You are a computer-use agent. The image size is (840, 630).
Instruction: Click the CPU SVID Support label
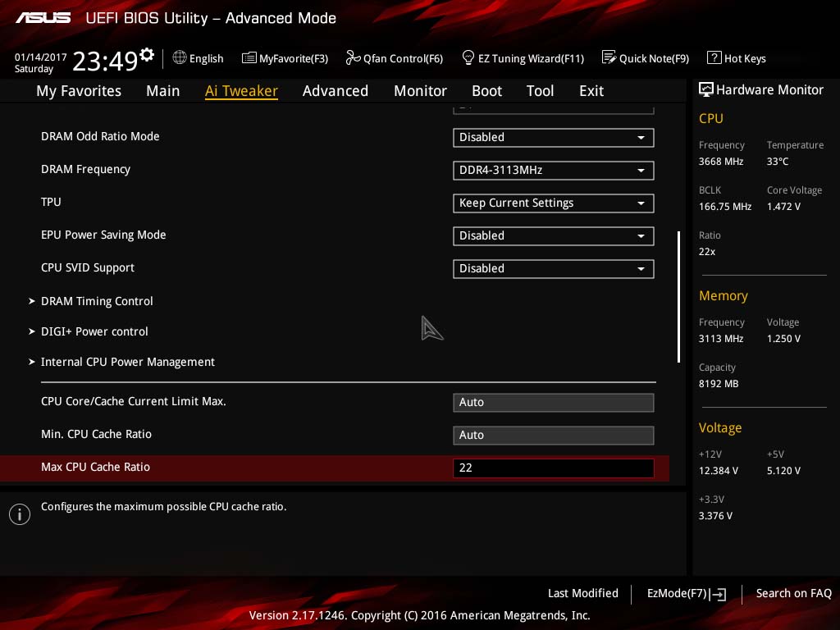tap(87, 268)
